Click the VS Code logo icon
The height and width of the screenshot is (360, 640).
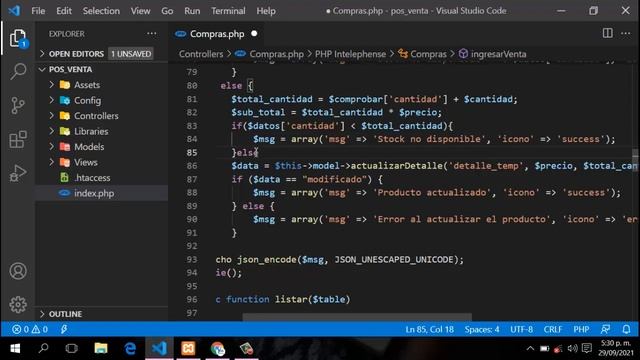coord(14,11)
